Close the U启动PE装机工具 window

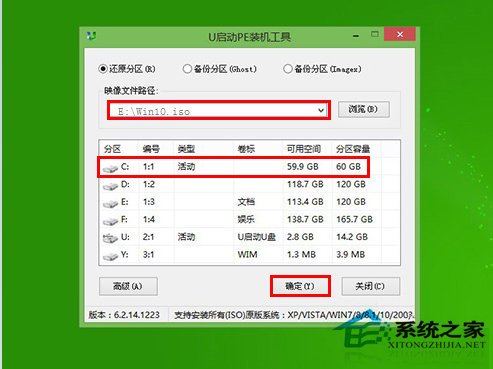click(x=400, y=34)
